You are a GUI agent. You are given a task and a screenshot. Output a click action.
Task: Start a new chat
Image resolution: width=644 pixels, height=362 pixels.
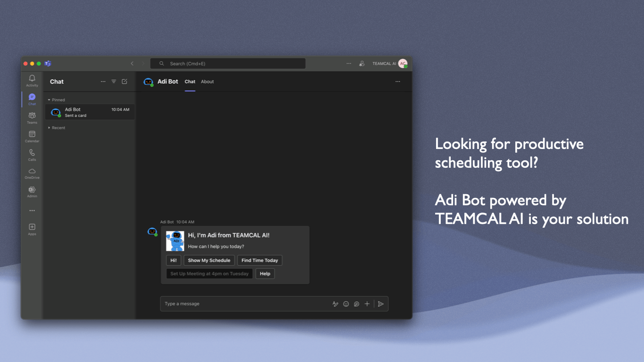point(124,82)
